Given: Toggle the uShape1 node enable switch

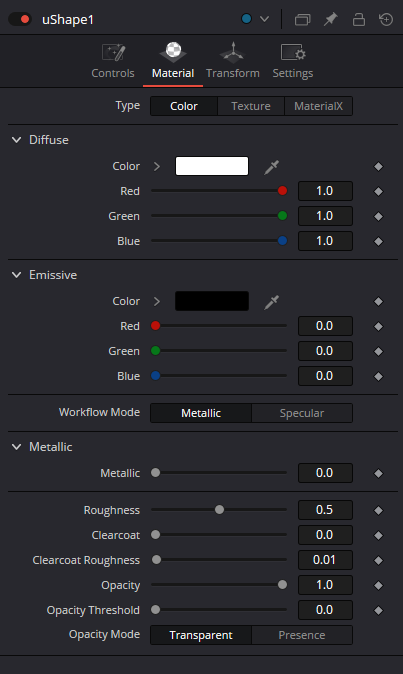Looking at the screenshot, I should [19, 19].
